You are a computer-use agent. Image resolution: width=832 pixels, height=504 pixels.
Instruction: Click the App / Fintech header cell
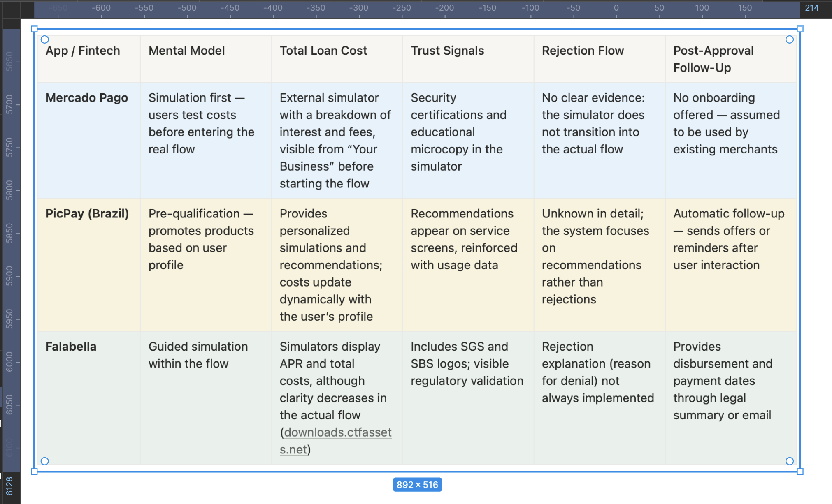(83, 51)
